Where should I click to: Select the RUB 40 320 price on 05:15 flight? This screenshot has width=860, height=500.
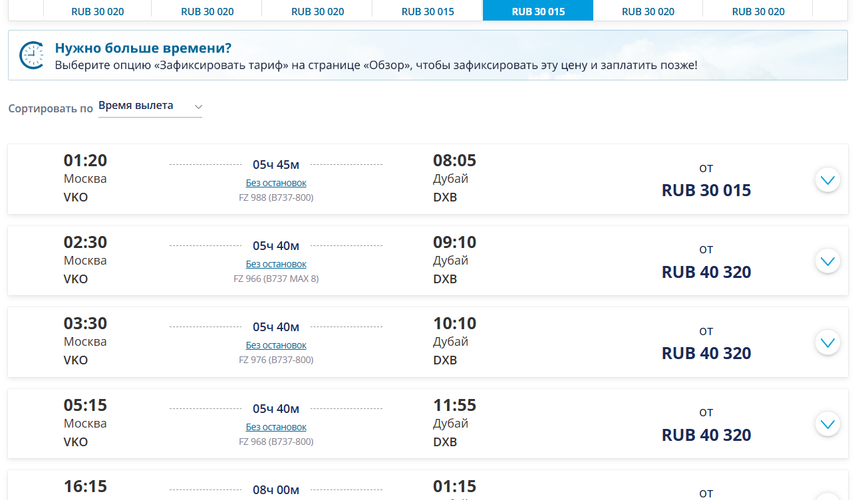coord(706,435)
